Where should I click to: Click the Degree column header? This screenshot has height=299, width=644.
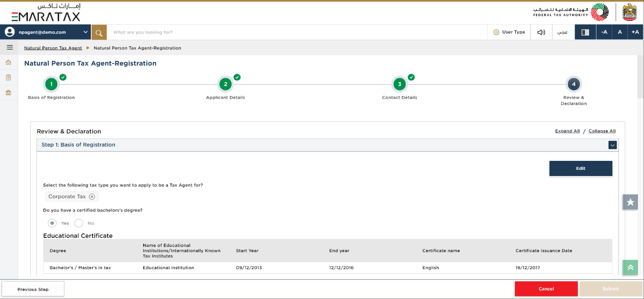[58, 251]
